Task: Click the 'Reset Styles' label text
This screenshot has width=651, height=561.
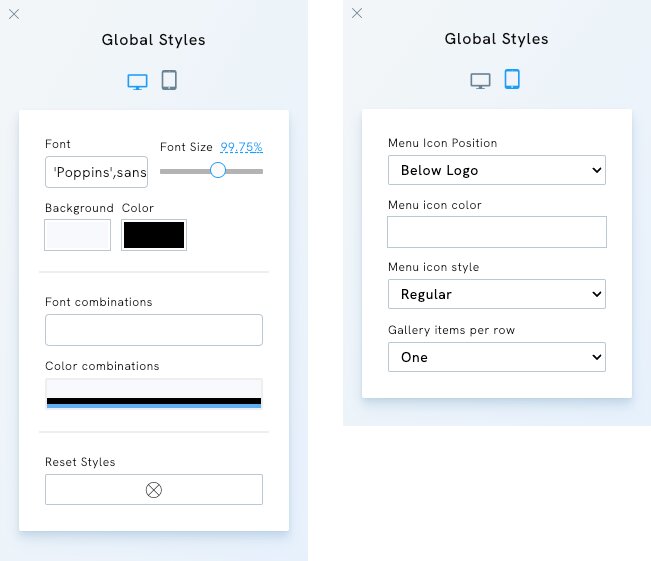Action: tap(80, 462)
